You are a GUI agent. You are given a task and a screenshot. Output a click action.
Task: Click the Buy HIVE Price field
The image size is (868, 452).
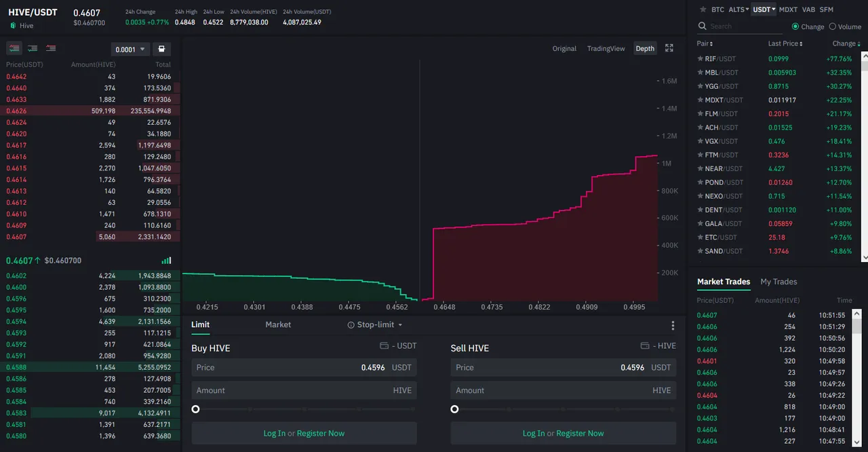tap(304, 368)
